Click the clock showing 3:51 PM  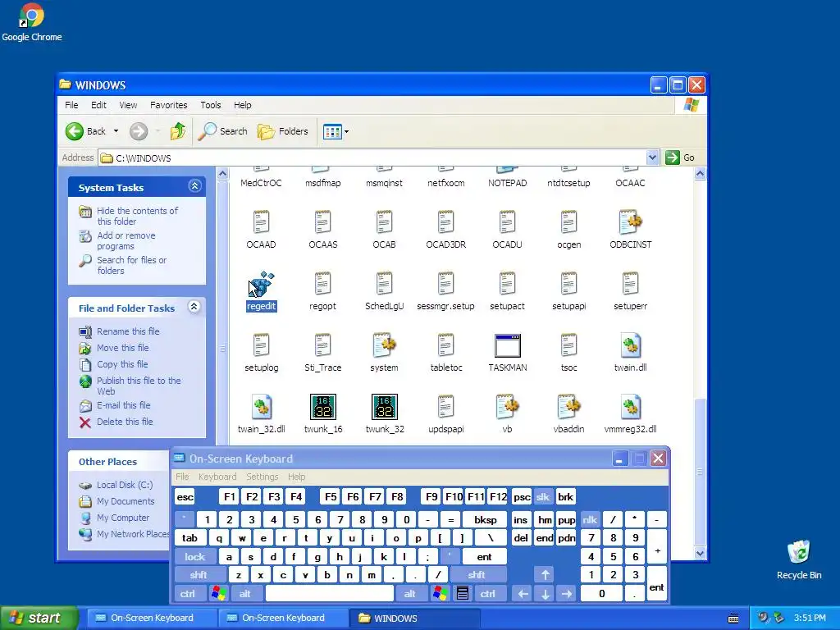(810, 619)
